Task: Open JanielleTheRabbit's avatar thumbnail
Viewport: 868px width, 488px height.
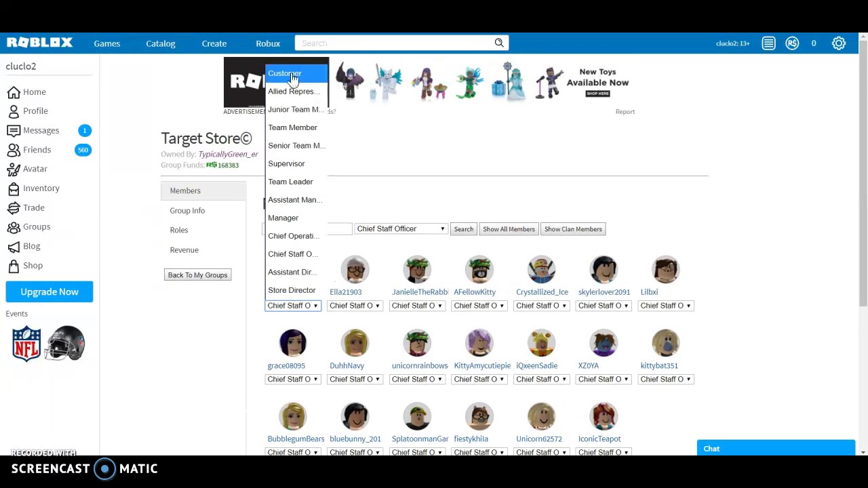Action: [417, 270]
